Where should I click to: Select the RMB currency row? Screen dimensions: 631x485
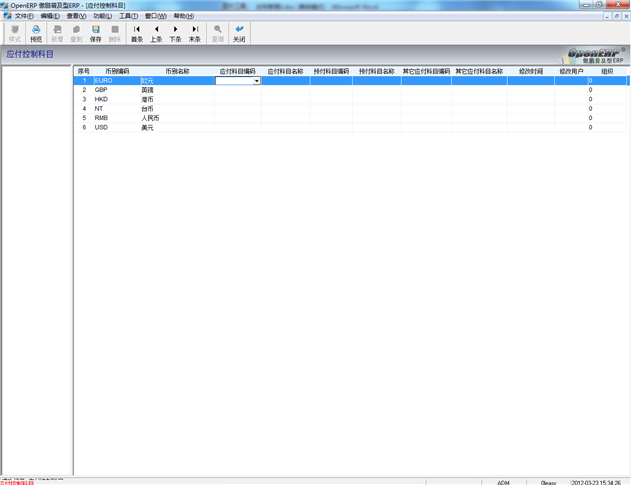[101, 118]
